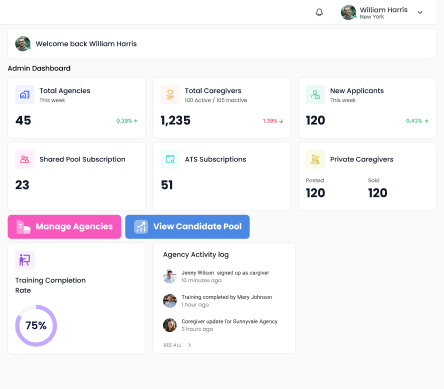Click the View Candidate Pool button

pos(187,227)
